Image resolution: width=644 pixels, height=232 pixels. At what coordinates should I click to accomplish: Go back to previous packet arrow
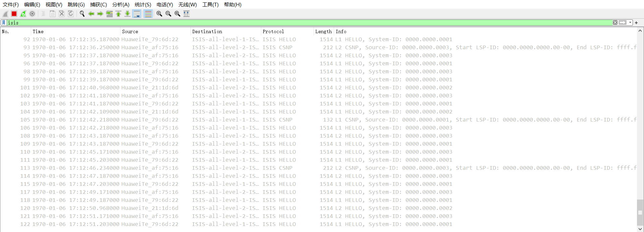[x=91, y=14]
